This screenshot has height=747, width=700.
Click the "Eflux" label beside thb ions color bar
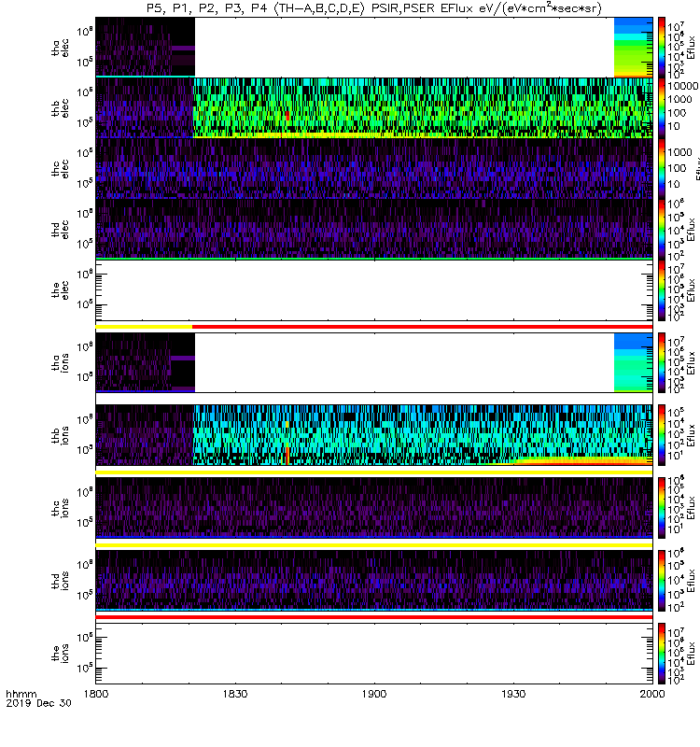tap(692, 435)
